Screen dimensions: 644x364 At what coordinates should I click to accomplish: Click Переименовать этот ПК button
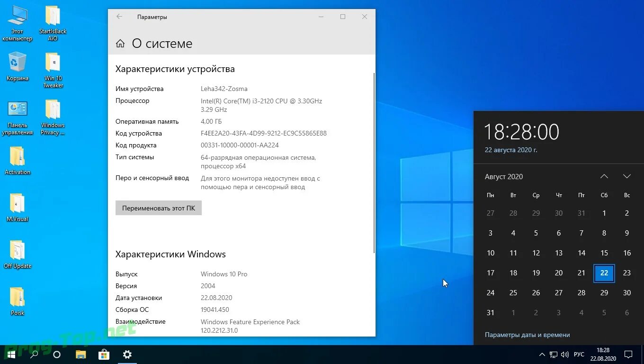point(159,208)
